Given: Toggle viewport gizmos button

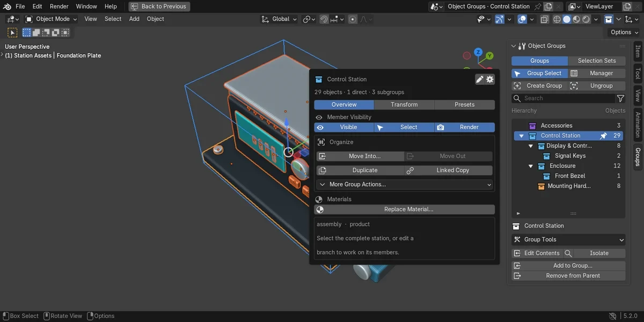Looking at the screenshot, I should point(499,19).
